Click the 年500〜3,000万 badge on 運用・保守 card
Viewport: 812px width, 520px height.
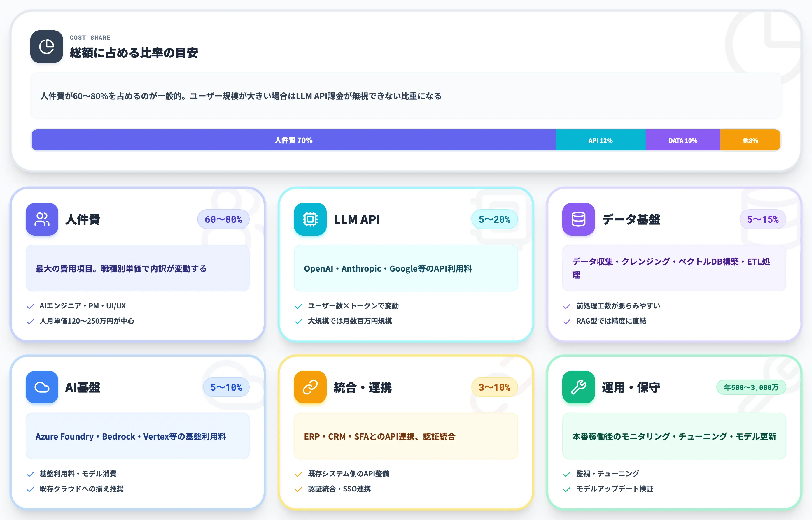click(x=751, y=387)
